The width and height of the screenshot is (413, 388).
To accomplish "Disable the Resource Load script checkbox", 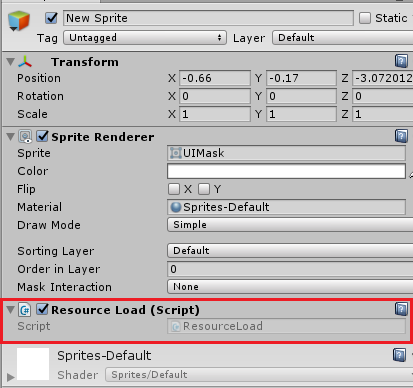I will click(x=43, y=309).
